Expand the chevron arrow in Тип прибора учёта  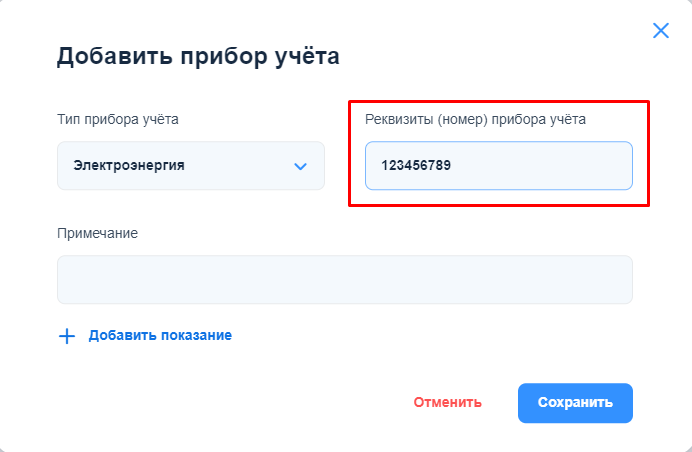300,166
